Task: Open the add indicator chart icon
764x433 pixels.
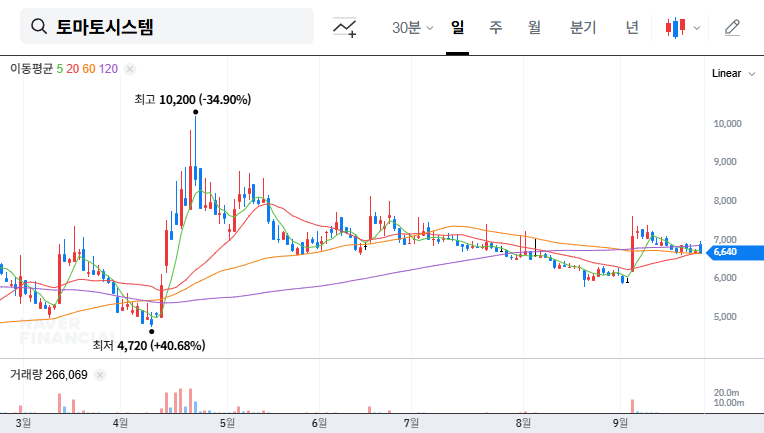Action: (x=344, y=27)
